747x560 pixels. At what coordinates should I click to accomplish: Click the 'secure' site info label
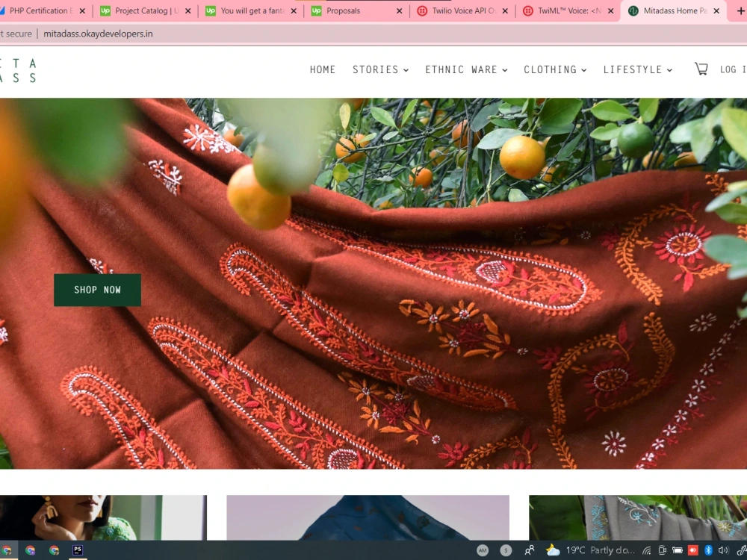(19, 34)
